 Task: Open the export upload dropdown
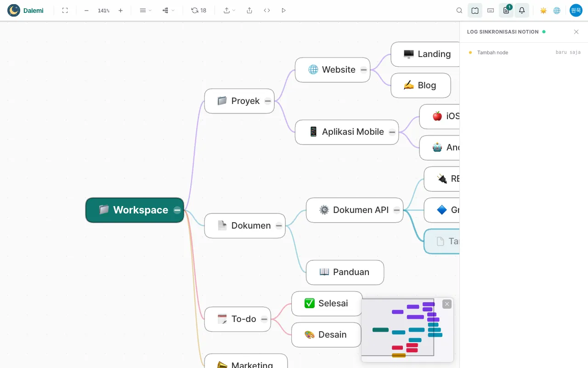point(229,10)
